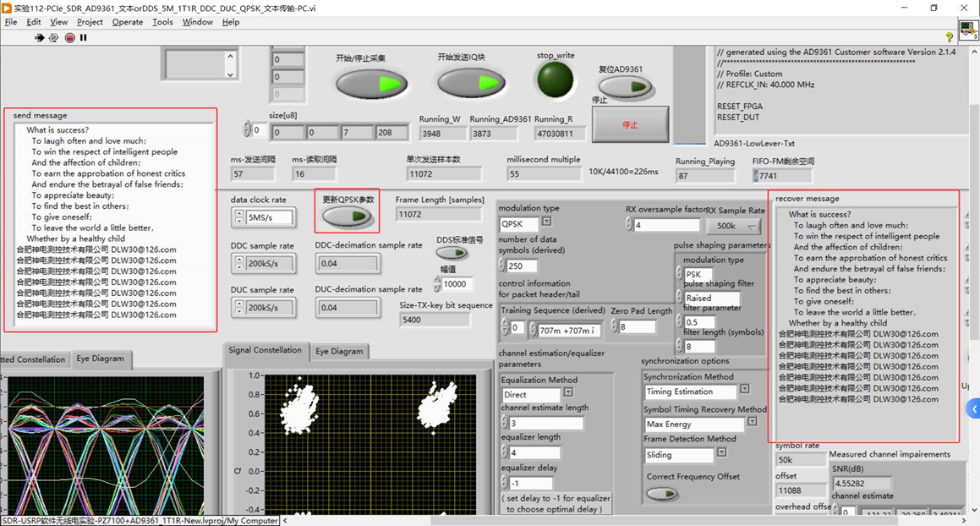Image resolution: width=980 pixels, height=526 pixels.
Task: Click the blue side-panel arrow icon
Action: [x=973, y=408]
